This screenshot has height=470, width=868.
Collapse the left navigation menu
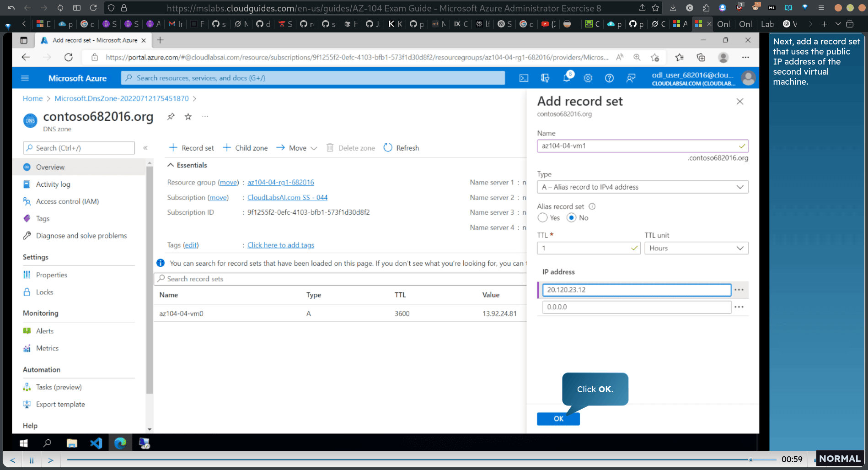click(145, 148)
